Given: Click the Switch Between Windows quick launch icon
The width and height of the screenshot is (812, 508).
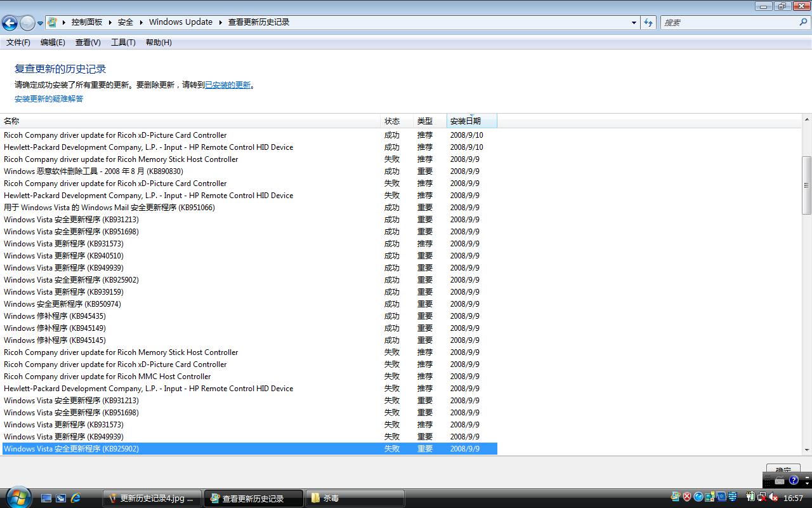Looking at the screenshot, I should coord(61,498).
